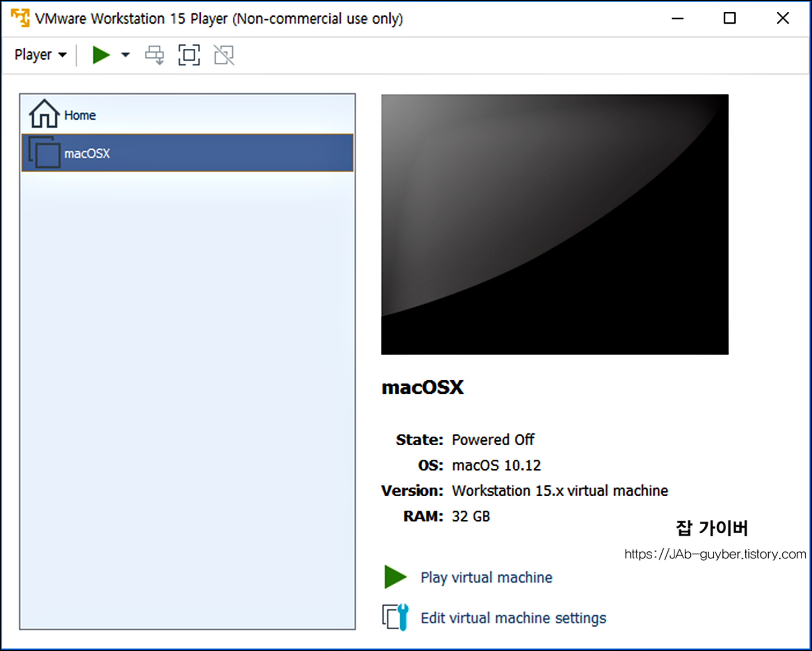Click Play virtual machine link
This screenshot has width=812, height=651.
pos(486,577)
